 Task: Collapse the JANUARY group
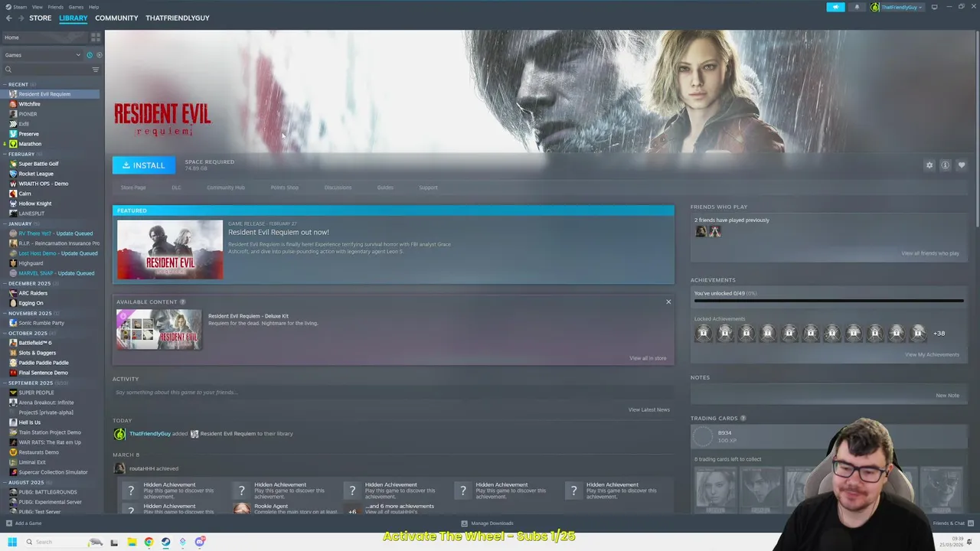coord(5,223)
